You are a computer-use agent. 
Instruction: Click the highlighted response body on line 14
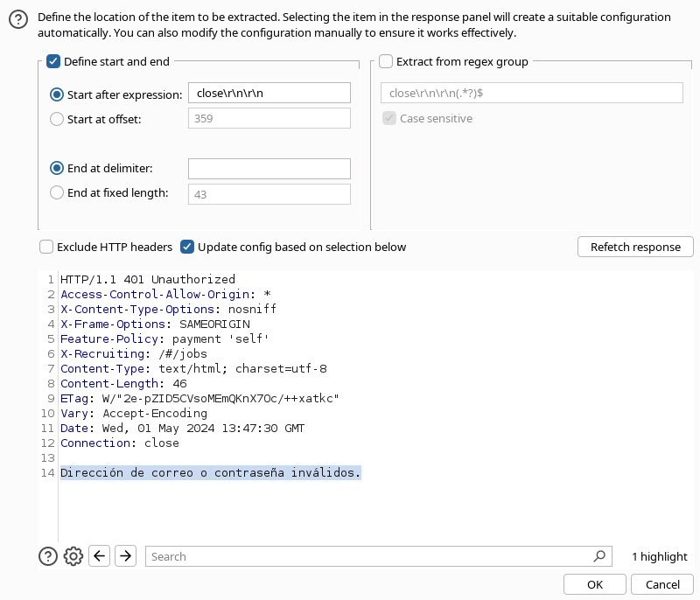[210, 473]
